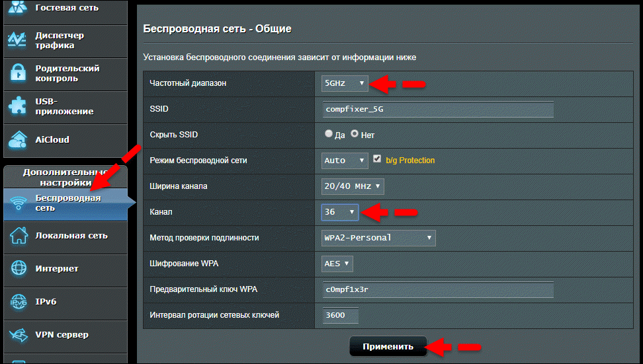Click the Применить button
The image size is (643, 364).
(x=388, y=346)
